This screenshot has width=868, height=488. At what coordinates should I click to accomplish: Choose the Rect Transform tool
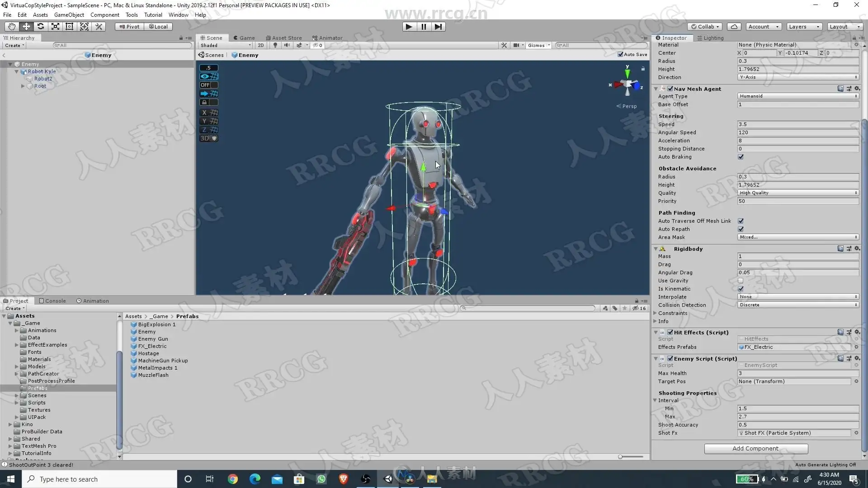pyautogui.click(x=70, y=27)
